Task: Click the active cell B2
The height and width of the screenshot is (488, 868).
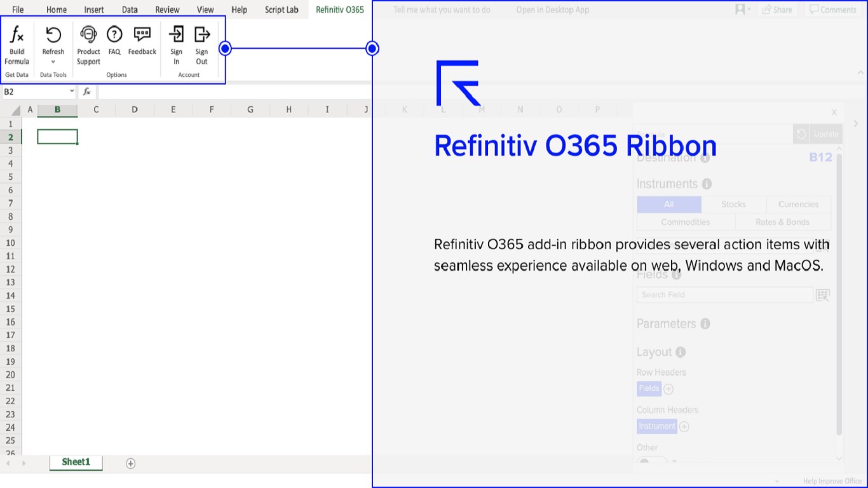Action: point(57,137)
